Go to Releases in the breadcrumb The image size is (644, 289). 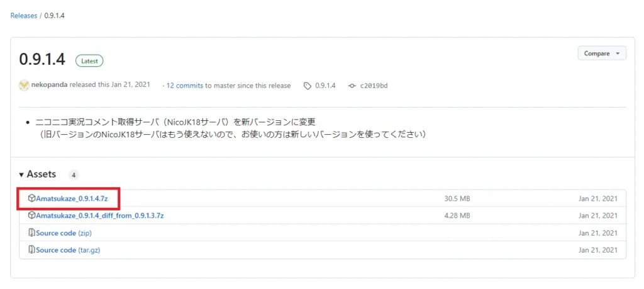(24, 15)
